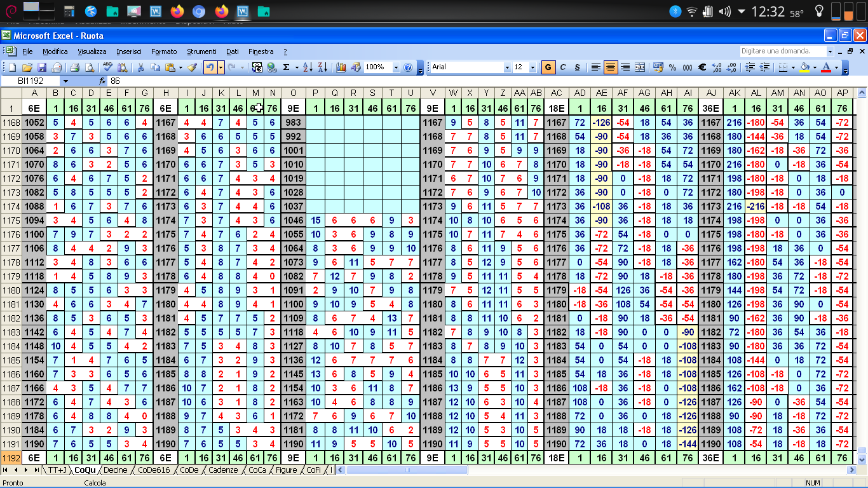Switch to the Decine sheet tab
Viewport: 868px width, 488px height.
click(115, 470)
